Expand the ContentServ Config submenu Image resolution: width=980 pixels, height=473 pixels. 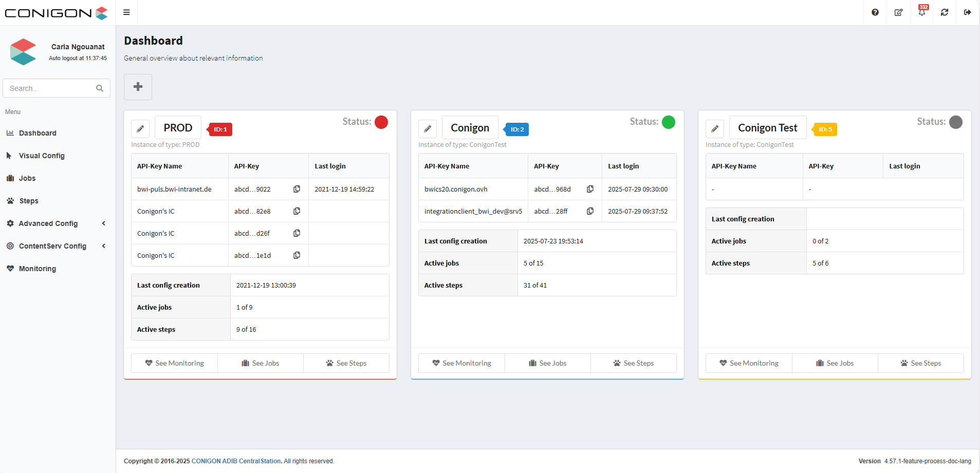coord(52,246)
